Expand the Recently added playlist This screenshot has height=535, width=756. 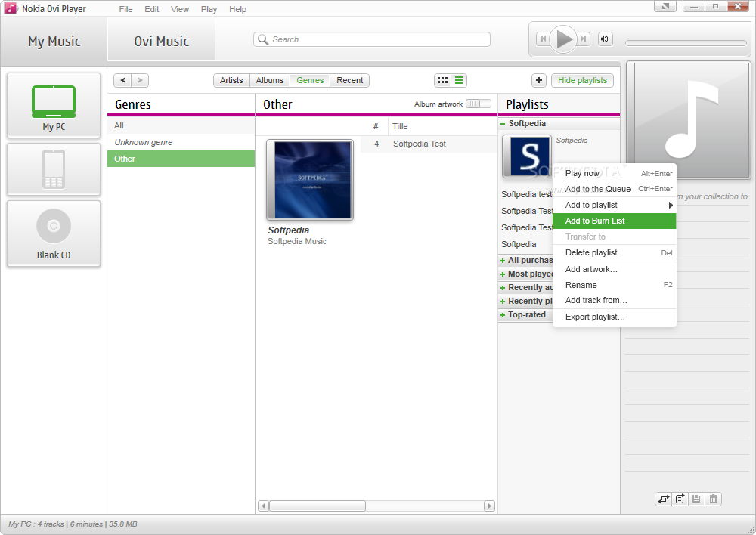click(503, 288)
